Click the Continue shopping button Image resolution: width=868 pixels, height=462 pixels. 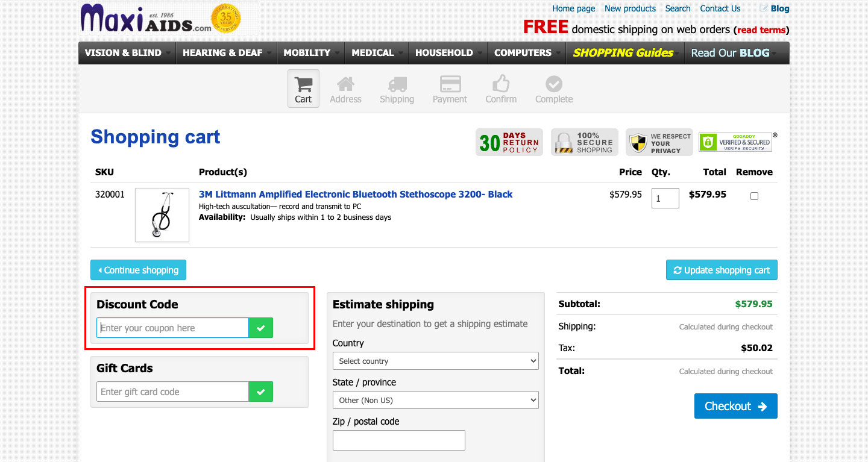click(138, 270)
